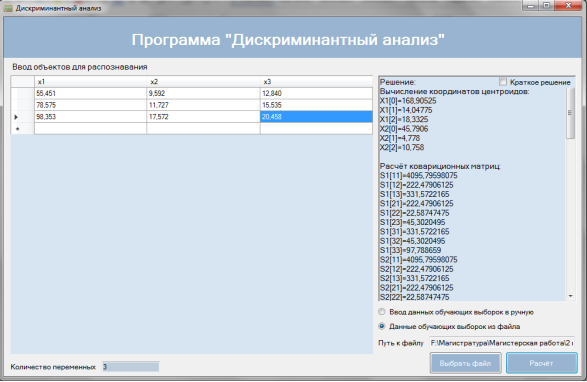Select cell with value 15,535
This screenshot has width=587, height=382.
coord(316,105)
